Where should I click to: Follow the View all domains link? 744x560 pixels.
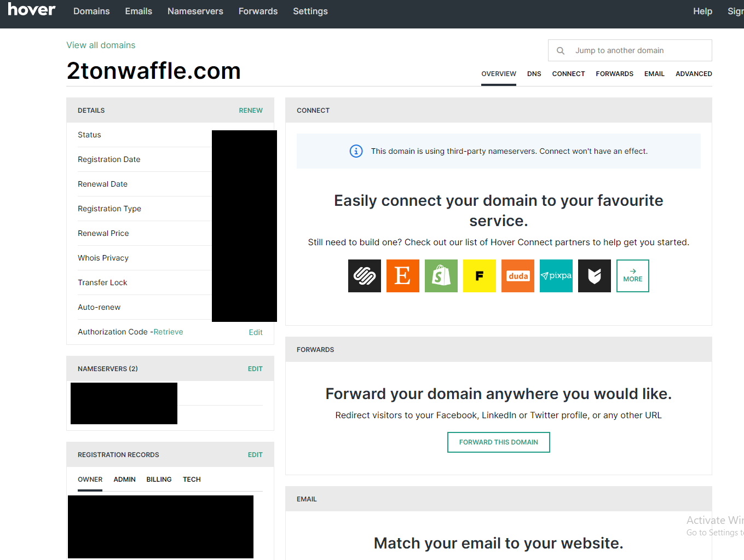point(101,45)
